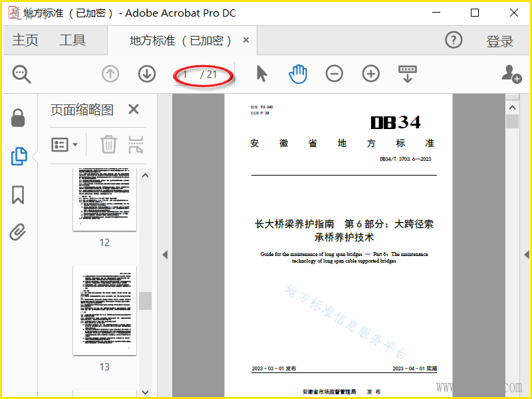Click the document vertical scrollbar thumb
Image resolution: width=532 pixels, height=399 pixels.
tap(512, 122)
